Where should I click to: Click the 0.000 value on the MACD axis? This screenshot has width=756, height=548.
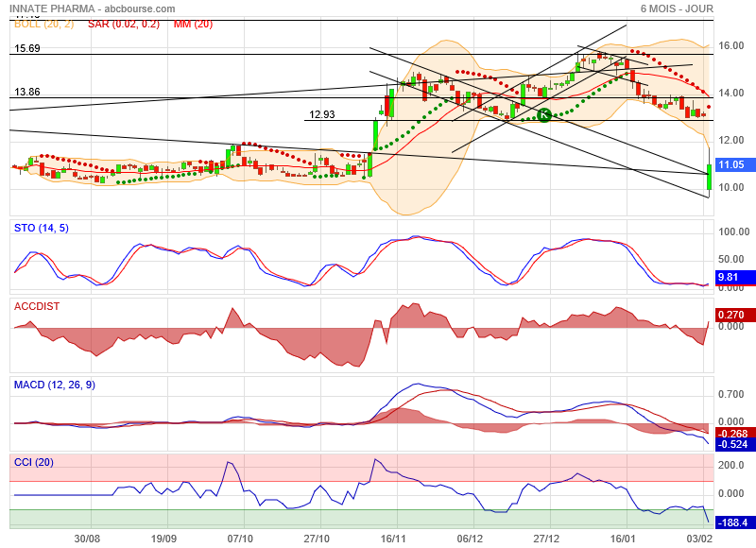[730, 421]
